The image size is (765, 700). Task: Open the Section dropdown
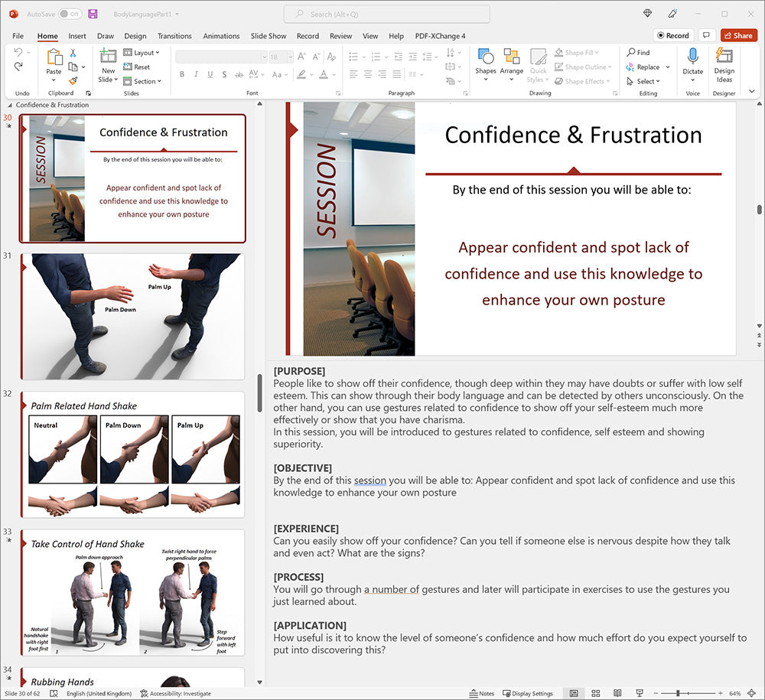142,81
